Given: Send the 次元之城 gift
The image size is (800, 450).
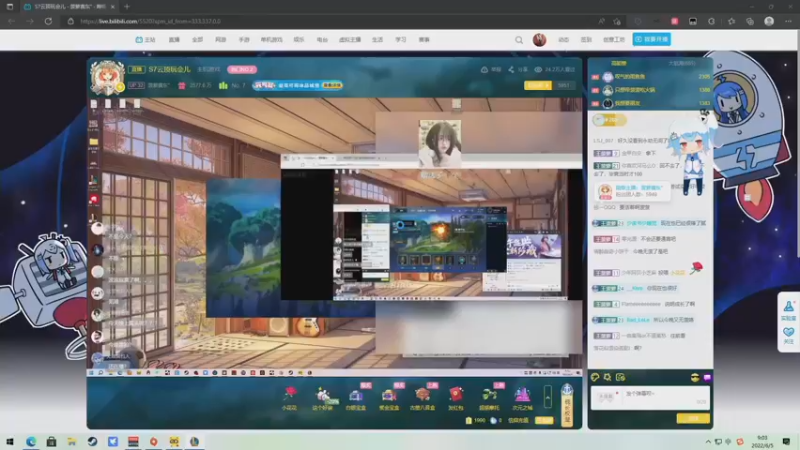Looking at the screenshot, I should [x=522, y=398].
